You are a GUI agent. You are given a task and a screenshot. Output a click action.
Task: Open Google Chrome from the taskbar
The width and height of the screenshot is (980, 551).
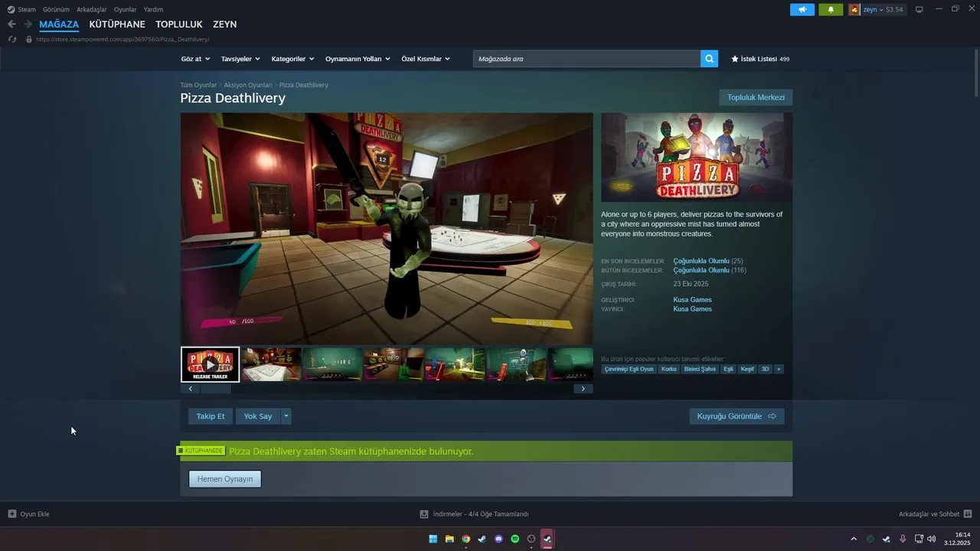coord(466,539)
